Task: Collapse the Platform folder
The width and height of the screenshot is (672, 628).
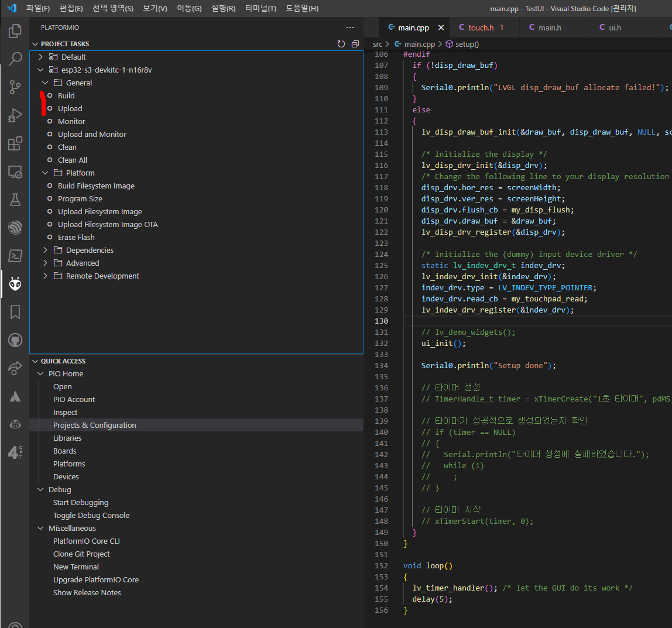Action: [46, 173]
